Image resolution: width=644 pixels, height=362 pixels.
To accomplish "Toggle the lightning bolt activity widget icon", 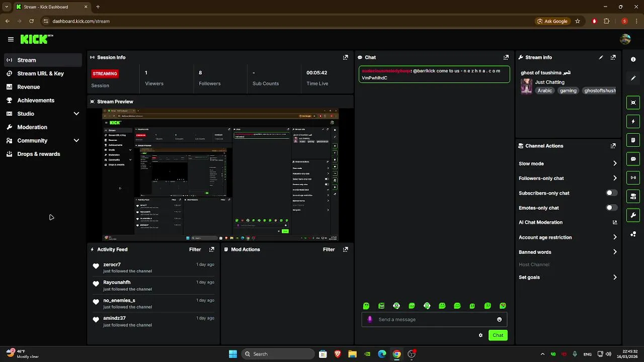I will pos(633,121).
